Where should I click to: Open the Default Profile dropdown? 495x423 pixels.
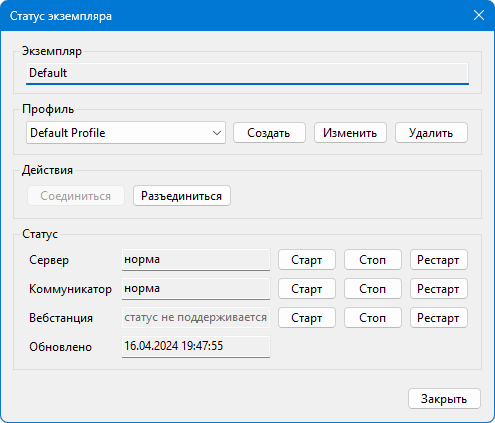tap(126, 133)
